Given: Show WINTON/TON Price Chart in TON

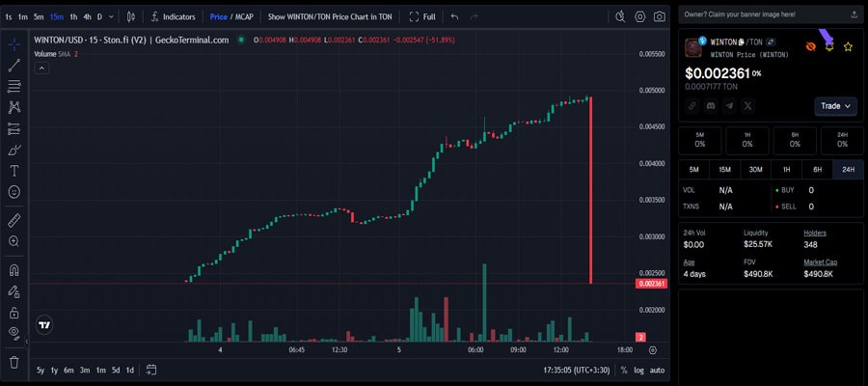Looking at the screenshot, I should pyautogui.click(x=330, y=16).
